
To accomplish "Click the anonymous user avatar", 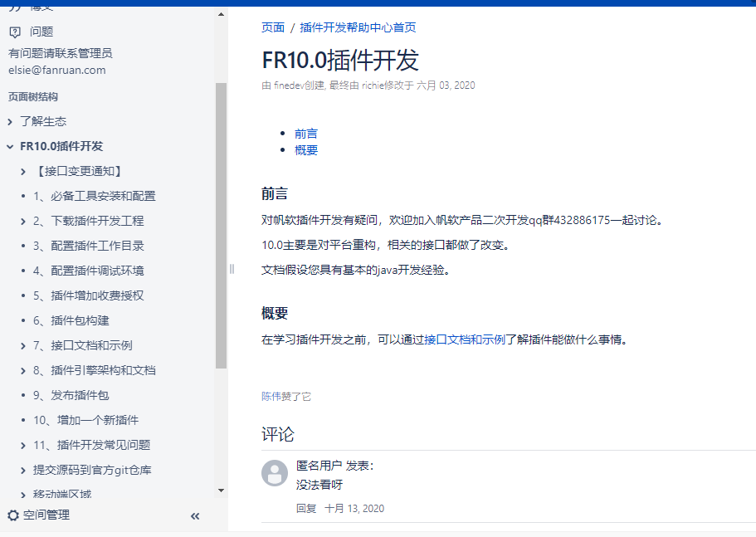I will point(275,473).
